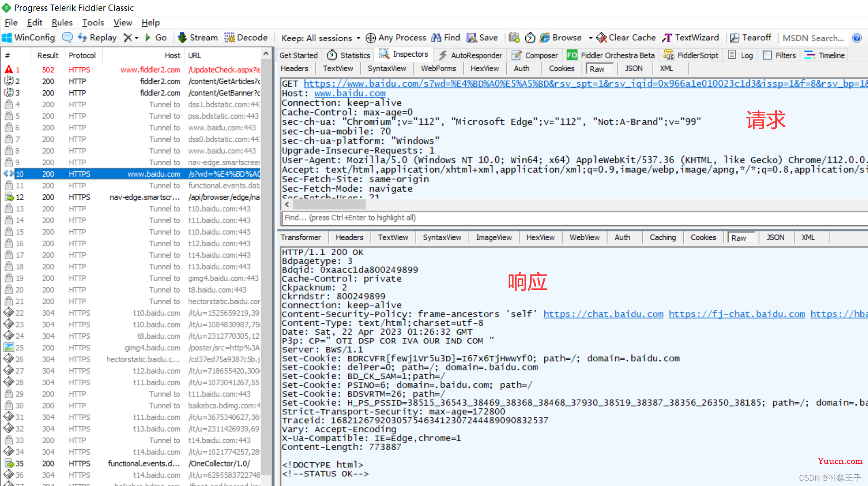Open Fiddler Orchestra Beta tab

[x=611, y=55]
